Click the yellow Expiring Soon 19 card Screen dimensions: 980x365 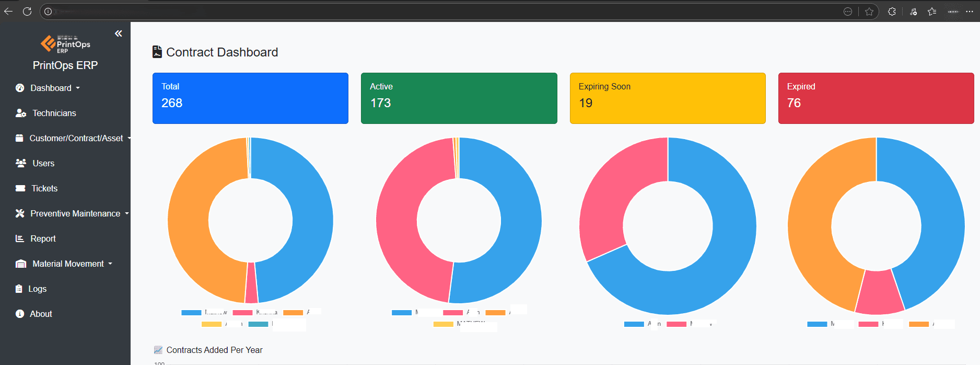668,98
